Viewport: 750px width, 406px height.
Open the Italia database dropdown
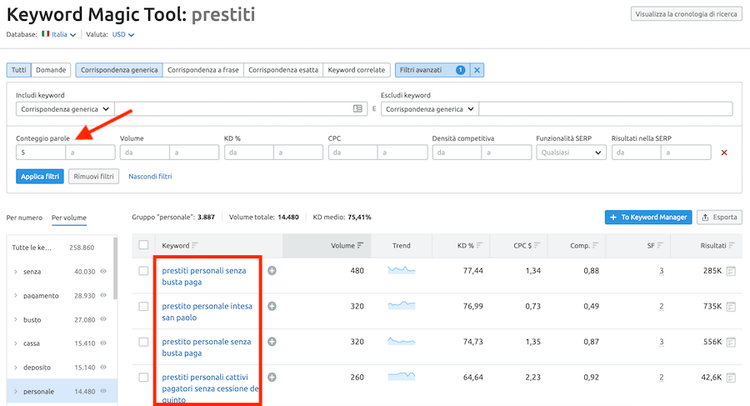(x=63, y=34)
